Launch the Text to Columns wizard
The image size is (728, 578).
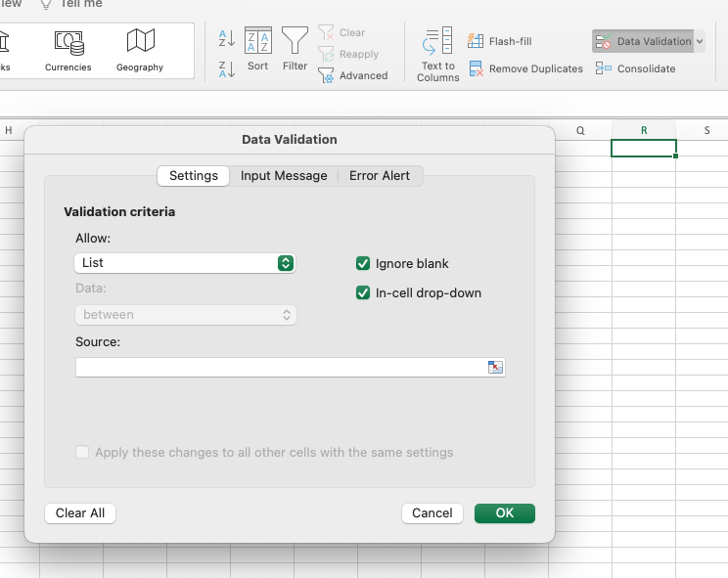point(437,54)
